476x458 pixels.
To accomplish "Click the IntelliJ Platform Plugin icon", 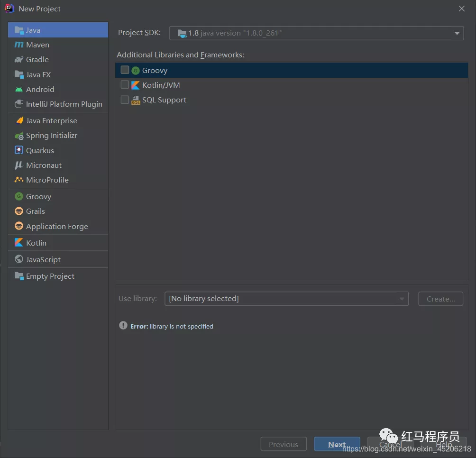I will tap(19, 104).
